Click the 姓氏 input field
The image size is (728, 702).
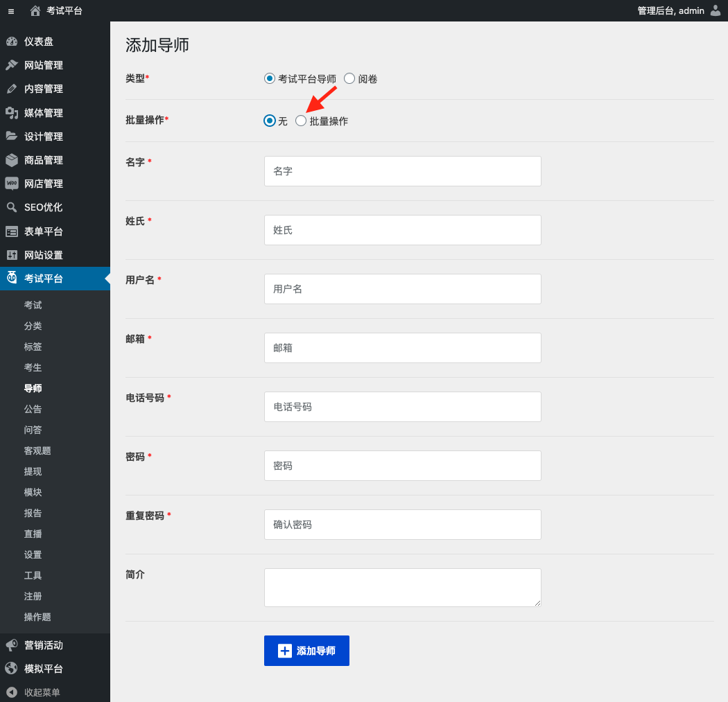pyautogui.click(x=403, y=230)
